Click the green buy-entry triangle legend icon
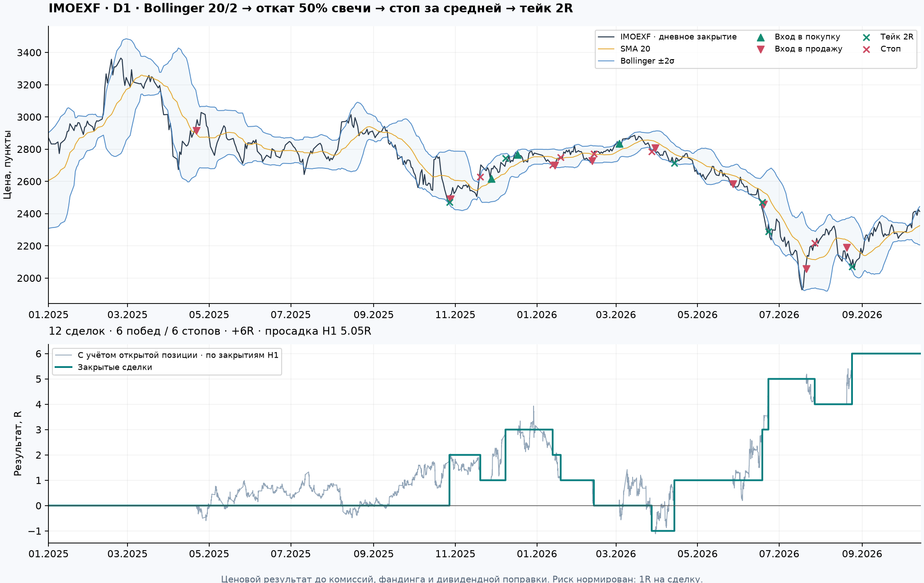 point(761,37)
